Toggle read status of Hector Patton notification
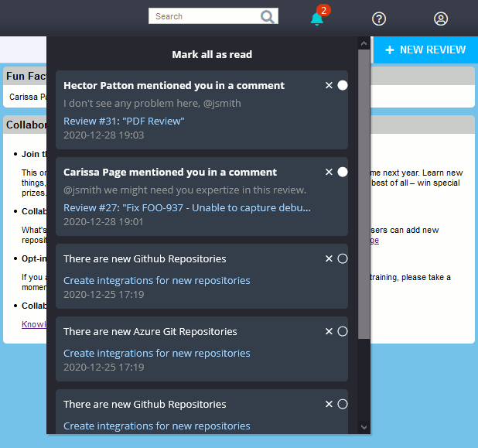Screen dimensions: 478x448 click(343, 86)
